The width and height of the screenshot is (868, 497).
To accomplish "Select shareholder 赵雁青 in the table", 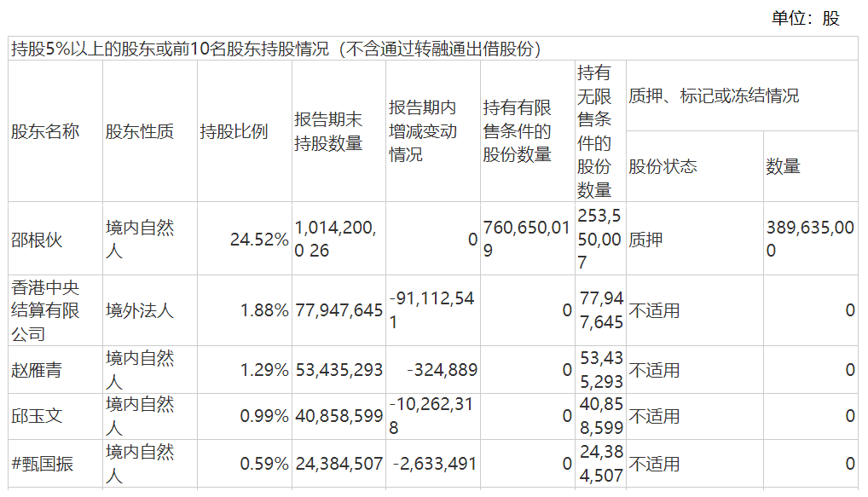I will pos(37,370).
